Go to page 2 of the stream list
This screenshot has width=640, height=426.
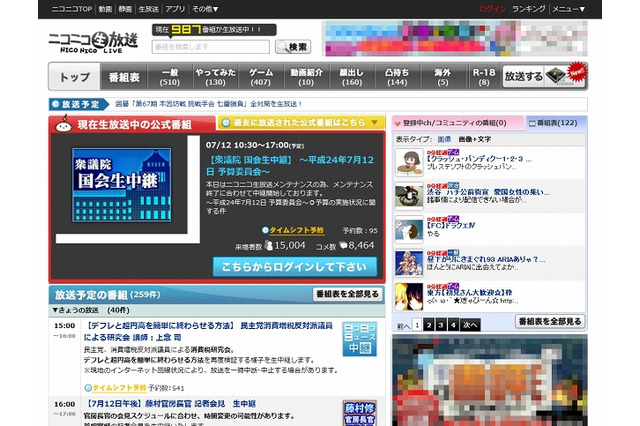pos(428,325)
